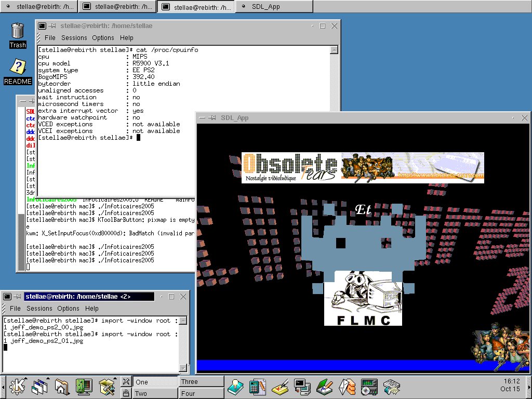Open the home directory from the panel
The image size is (532, 399).
tap(61, 387)
